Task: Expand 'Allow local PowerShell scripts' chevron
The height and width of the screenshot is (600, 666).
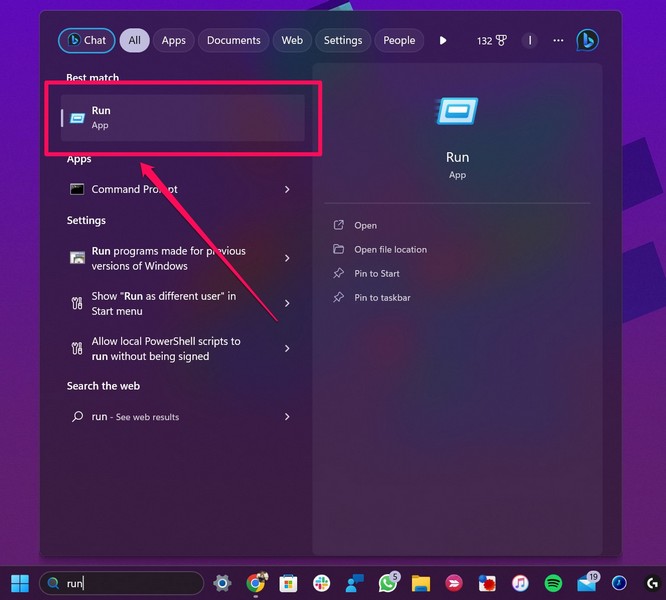Action: 287,348
